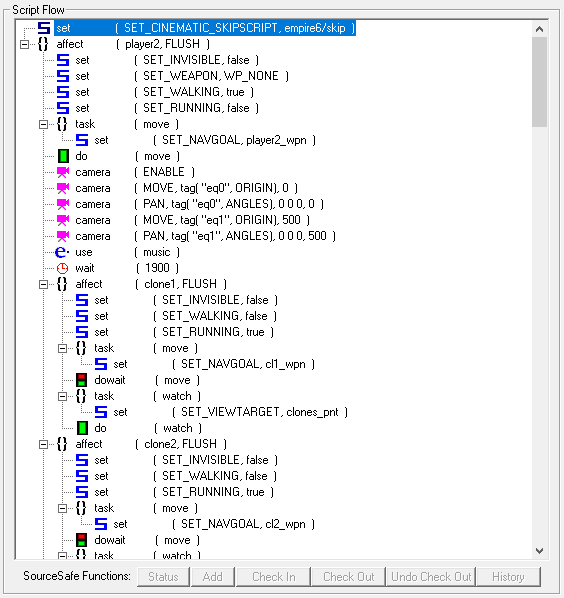Image resolution: width=564 pixels, height=598 pixels.
Task: Click green do icon next to move
Action: pyautogui.click(x=63, y=156)
